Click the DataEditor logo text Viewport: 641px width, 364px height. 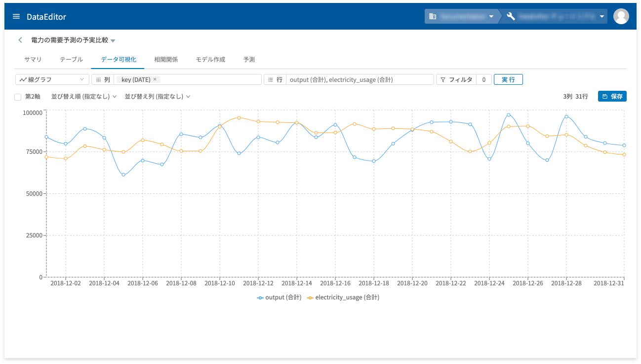[46, 17]
